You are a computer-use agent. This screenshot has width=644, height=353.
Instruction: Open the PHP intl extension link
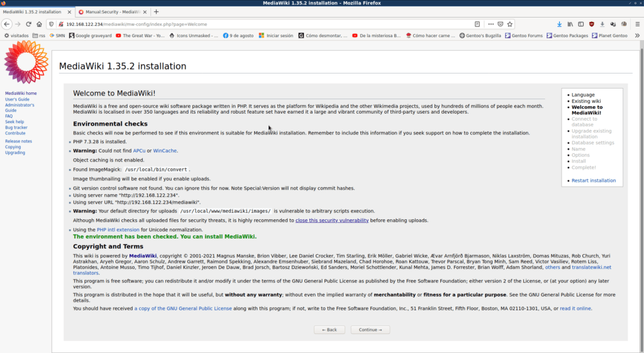pos(118,230)
